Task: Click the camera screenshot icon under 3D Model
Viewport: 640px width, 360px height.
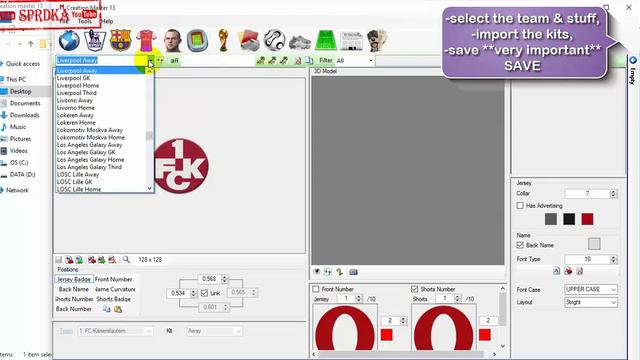Action: [353, 272]
